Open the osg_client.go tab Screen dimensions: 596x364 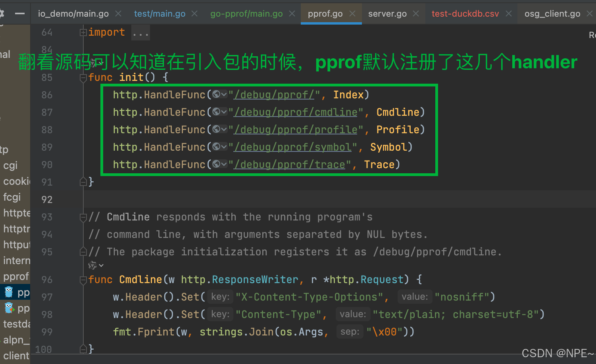pyautogui.click(x=552, y=13)
